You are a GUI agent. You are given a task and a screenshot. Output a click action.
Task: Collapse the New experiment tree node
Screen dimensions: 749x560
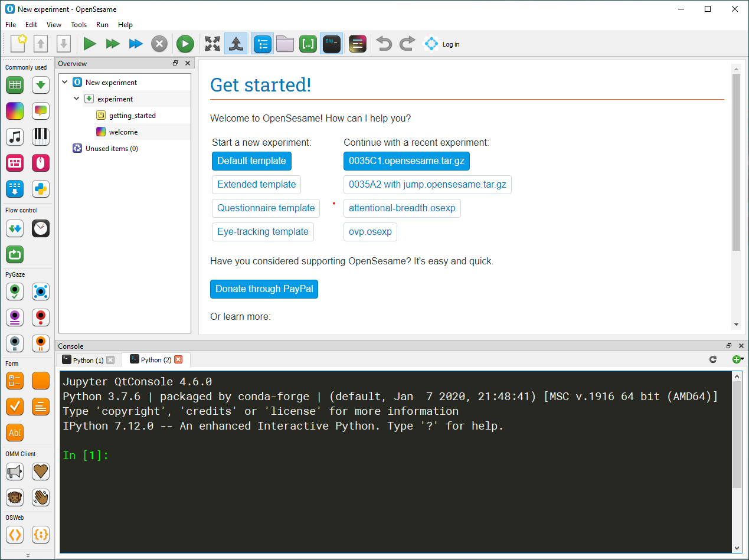(x=65, y=82)
